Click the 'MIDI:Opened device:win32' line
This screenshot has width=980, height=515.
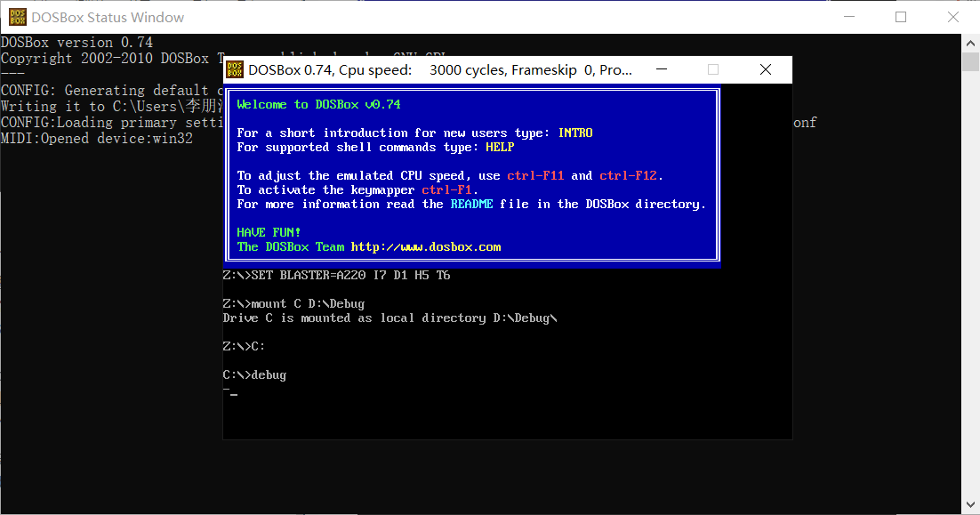pyautogui.click(x=97, y=138)
